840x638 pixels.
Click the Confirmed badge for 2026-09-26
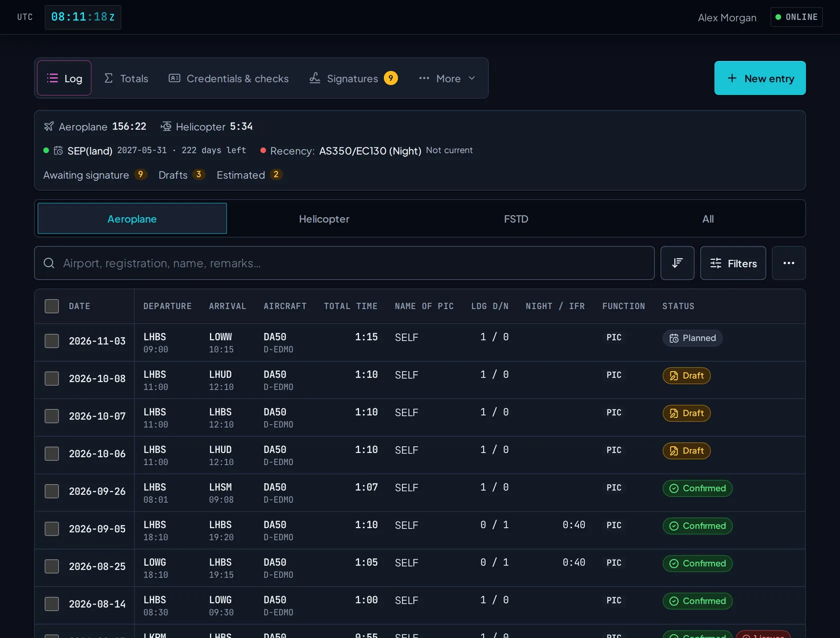[x=697, y=488]
